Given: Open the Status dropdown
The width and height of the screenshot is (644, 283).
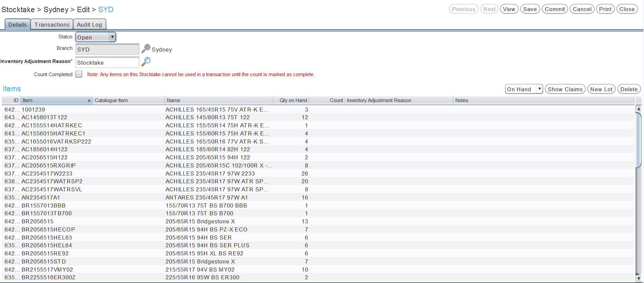Looking at the screenshot, I should pyautogui.click(x=95, y=37).
